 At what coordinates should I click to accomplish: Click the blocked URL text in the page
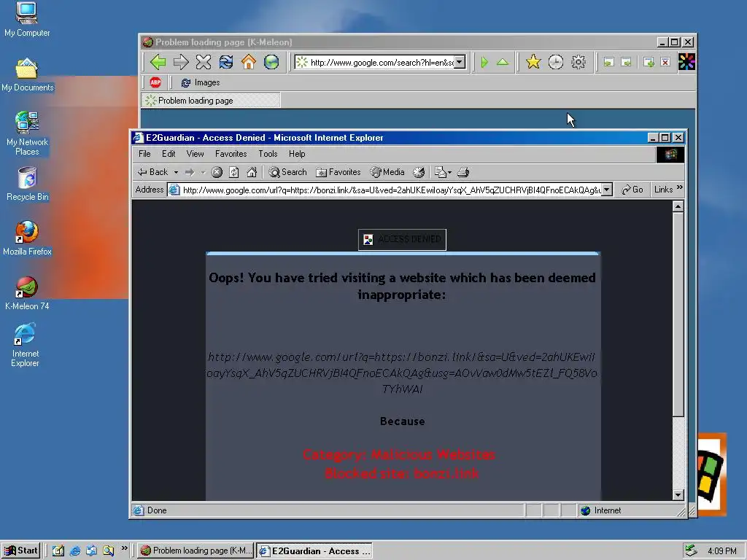(x=402, y=373)
